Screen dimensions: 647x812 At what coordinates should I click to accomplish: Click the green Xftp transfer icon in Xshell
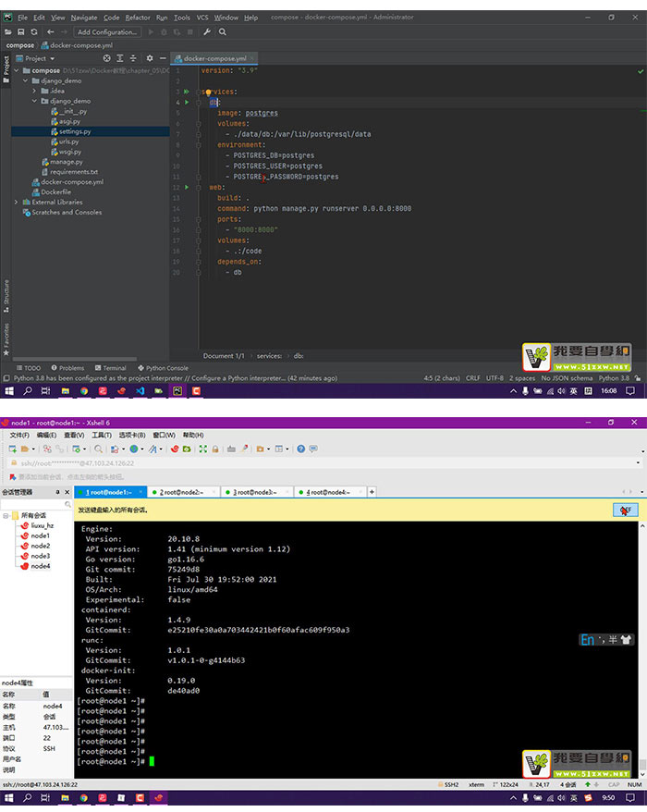[x=187, y=449]
